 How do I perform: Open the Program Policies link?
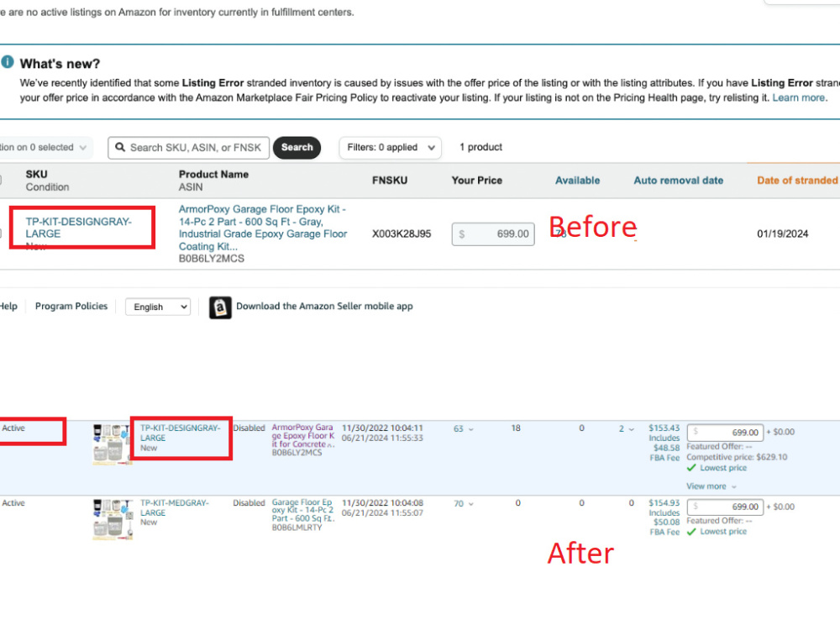(71, 306)
